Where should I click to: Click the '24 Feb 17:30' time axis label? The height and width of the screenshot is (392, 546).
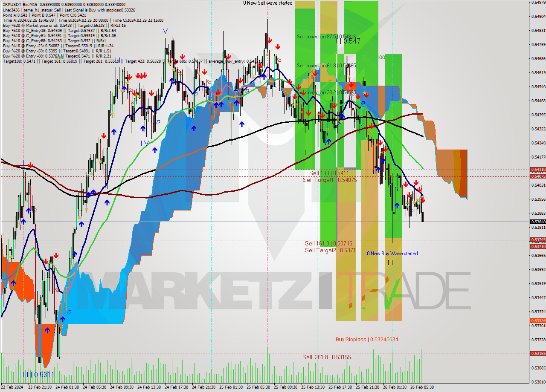coord(177,387)
